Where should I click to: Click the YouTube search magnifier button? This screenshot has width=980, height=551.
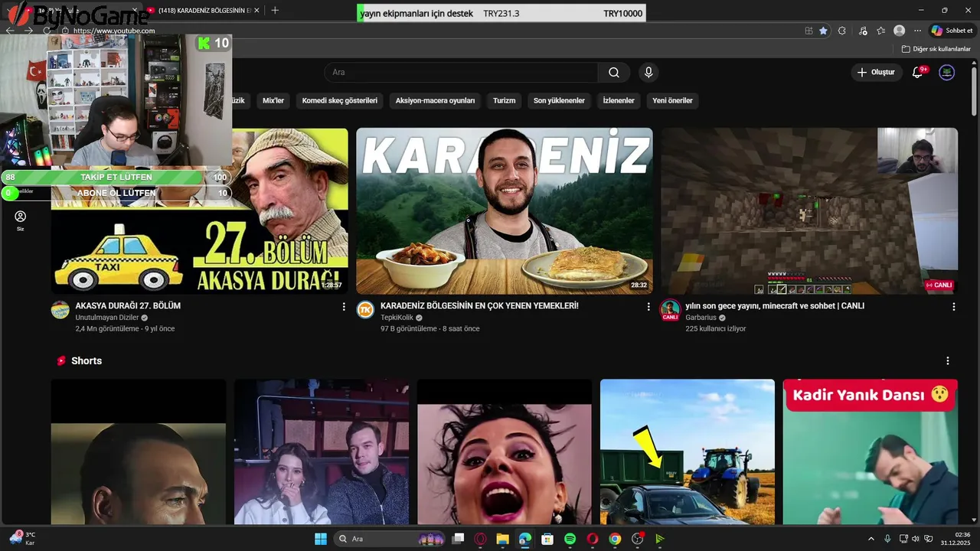(614, 72)
